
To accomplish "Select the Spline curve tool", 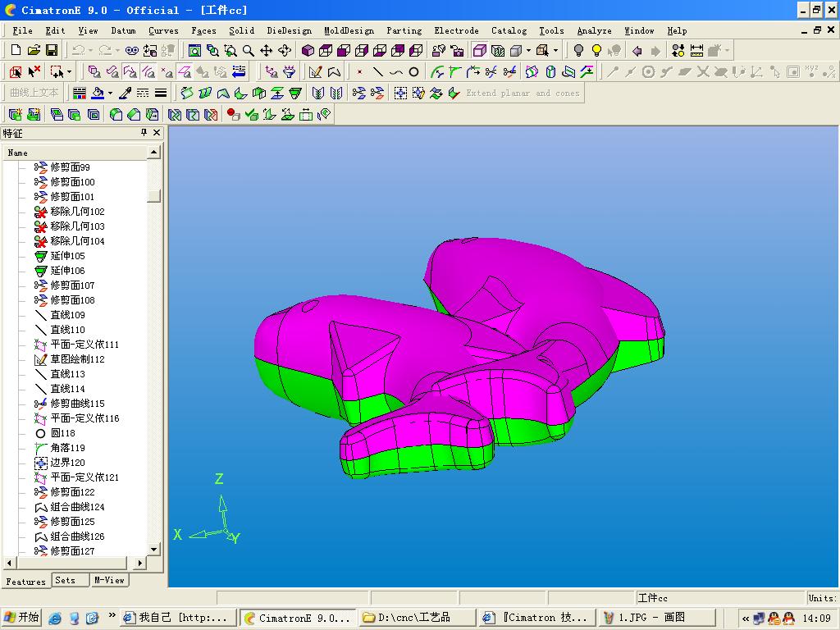I will click(396, 71).
